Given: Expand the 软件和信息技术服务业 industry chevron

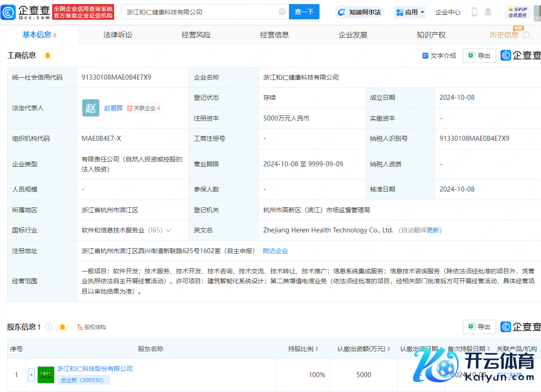Looking at the screenshot, I should click(x=169, y=230).
